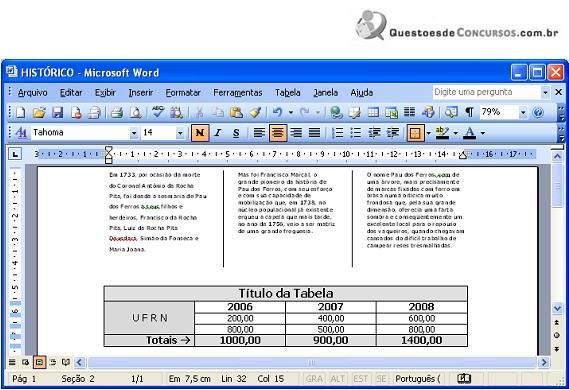Expand the redo history arrow
The width and height of the screenshot is (569, 390).
coord(318,112)
